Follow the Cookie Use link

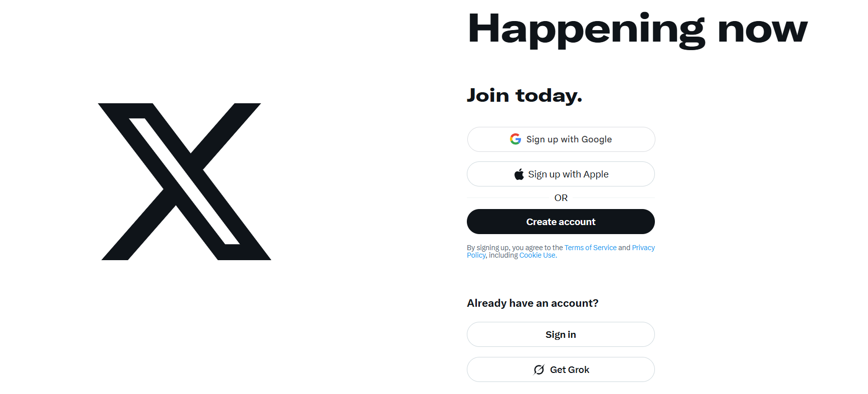click(537, 255)
